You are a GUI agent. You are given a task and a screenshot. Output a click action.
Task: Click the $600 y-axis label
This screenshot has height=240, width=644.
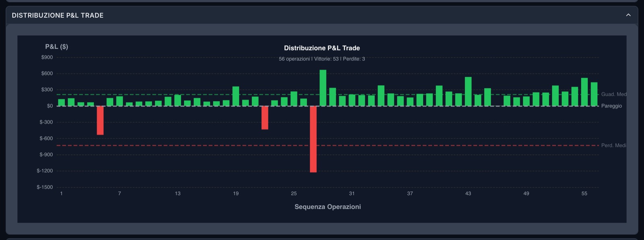pos(47,74)
